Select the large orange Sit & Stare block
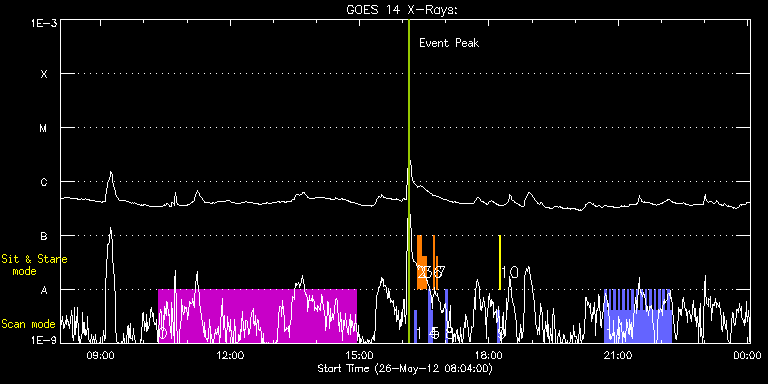 pyautogui.click(x=422, y=262)
